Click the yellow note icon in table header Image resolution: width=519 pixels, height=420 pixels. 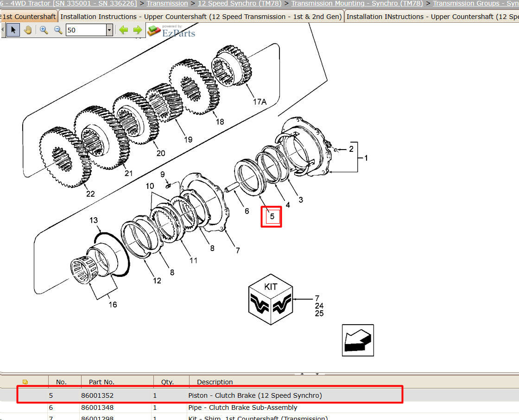(x=25, y=382)
